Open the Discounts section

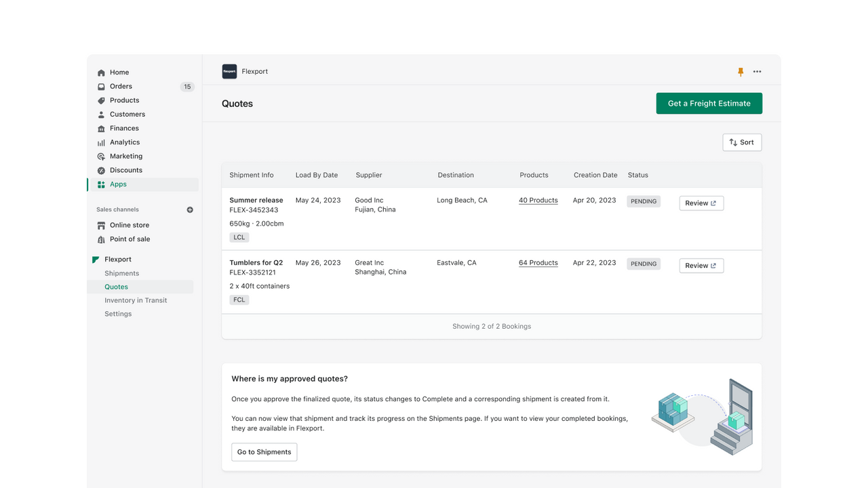point(100,170)
